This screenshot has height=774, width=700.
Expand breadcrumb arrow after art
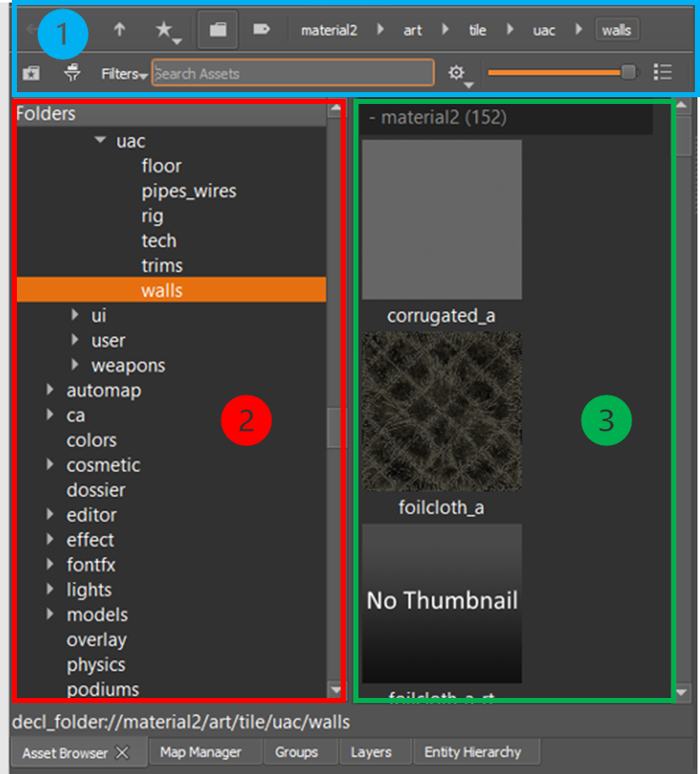tap(445, 30)
